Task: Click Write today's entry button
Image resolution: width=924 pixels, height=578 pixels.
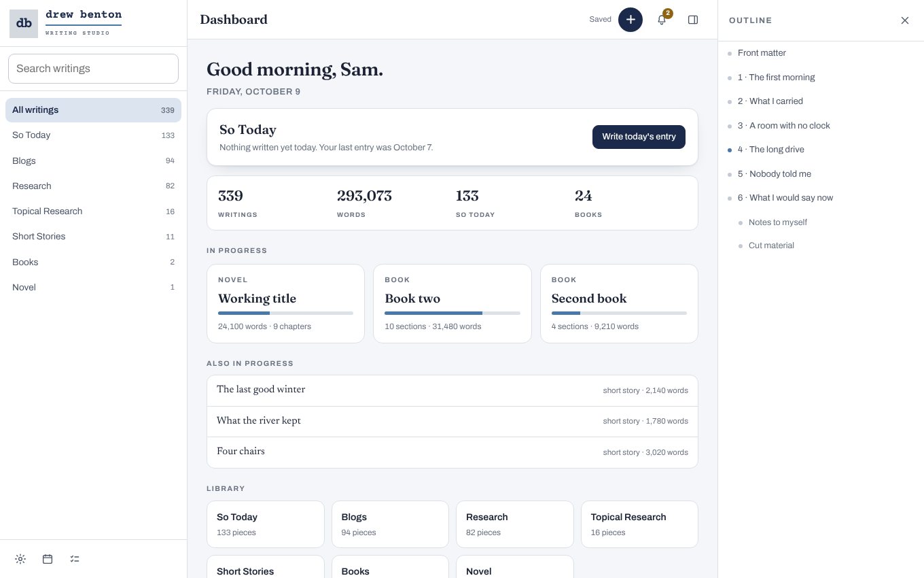Action: [639, 137]
